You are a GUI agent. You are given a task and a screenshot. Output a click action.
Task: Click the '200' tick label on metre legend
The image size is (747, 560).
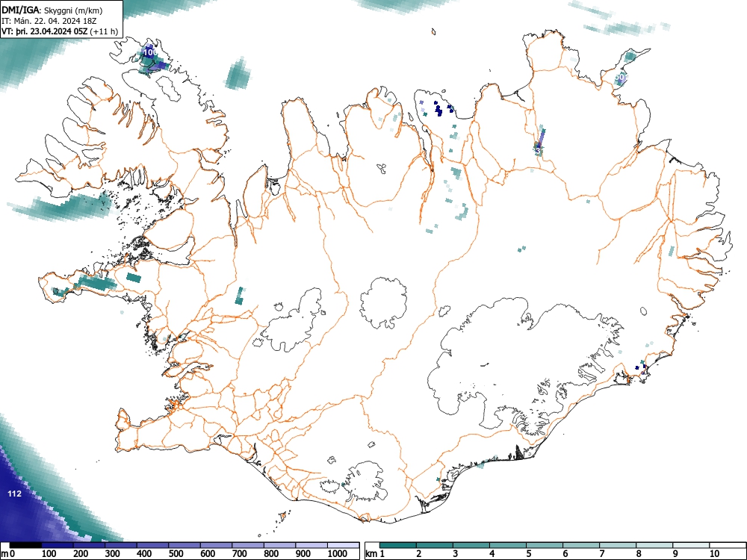point(81,554)
